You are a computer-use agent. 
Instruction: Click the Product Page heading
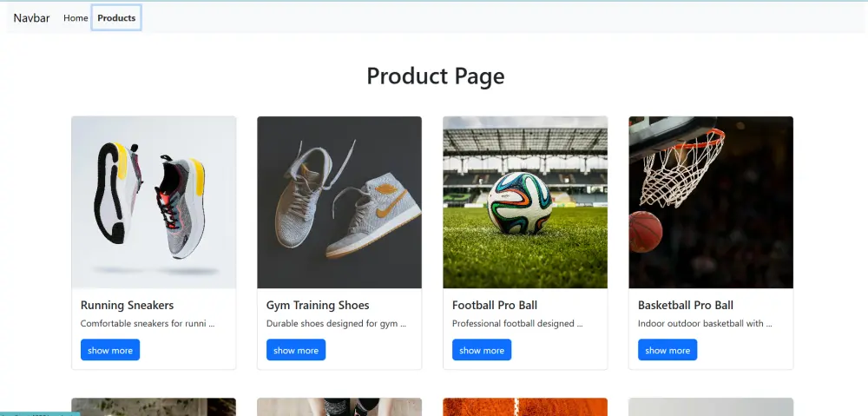(436, 76)
